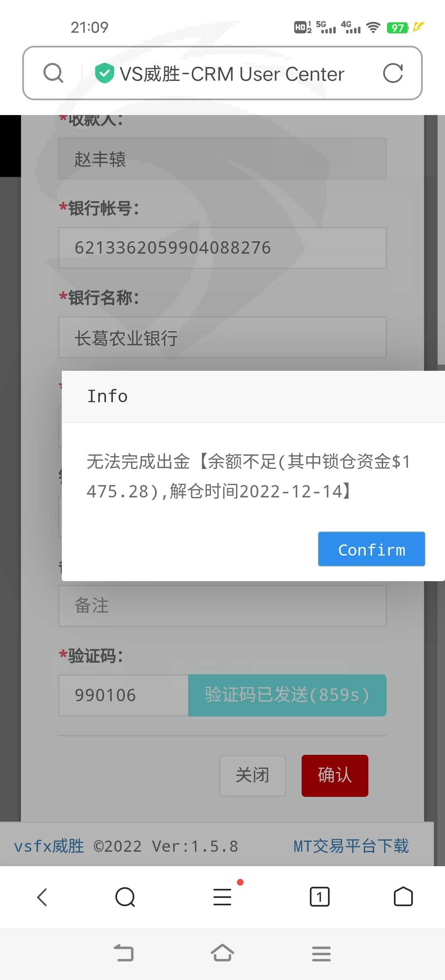445x980 pixels.
Task: Tap the Android system home button
Action: pos(222,952)
